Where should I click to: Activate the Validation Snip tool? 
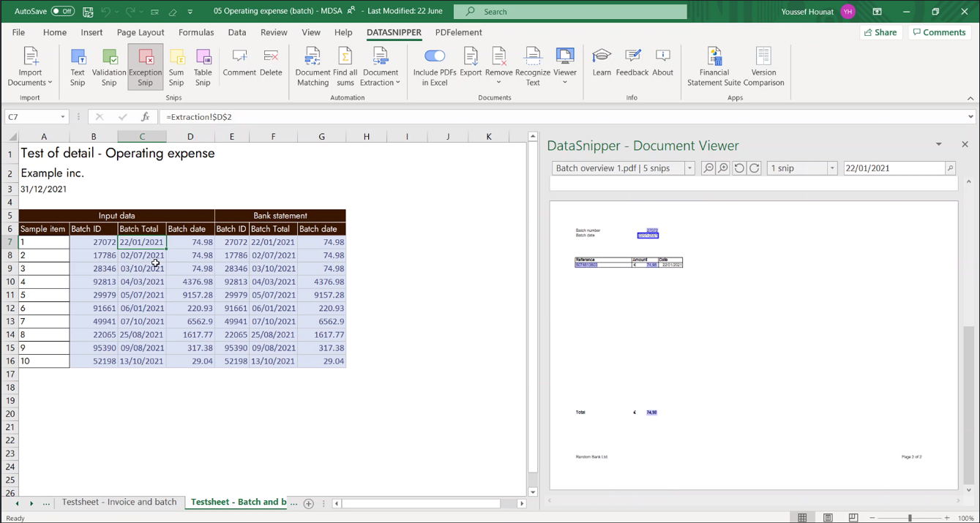(x=108, y=64)
